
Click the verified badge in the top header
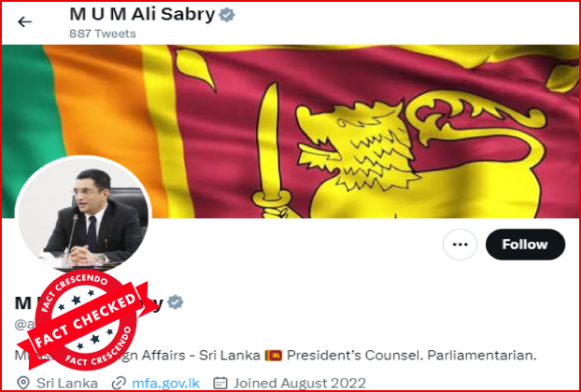coord(226,15)
